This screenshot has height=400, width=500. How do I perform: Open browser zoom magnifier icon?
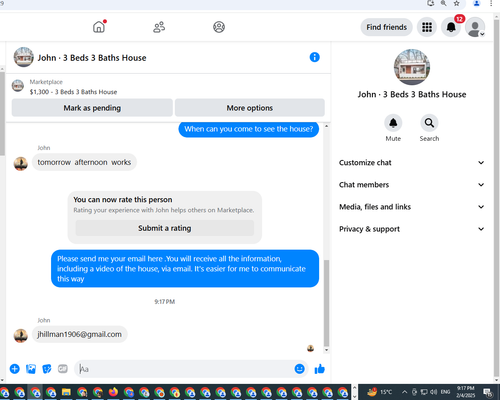444,3
